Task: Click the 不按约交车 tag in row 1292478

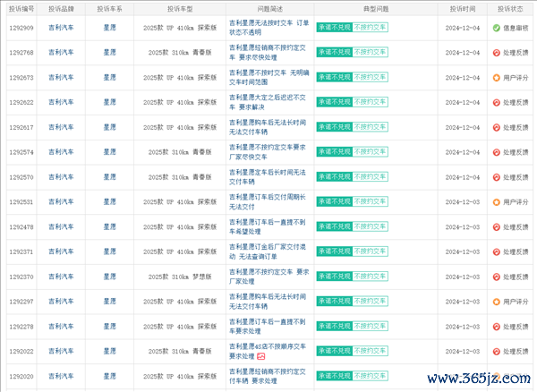Action: coord(370,226)
